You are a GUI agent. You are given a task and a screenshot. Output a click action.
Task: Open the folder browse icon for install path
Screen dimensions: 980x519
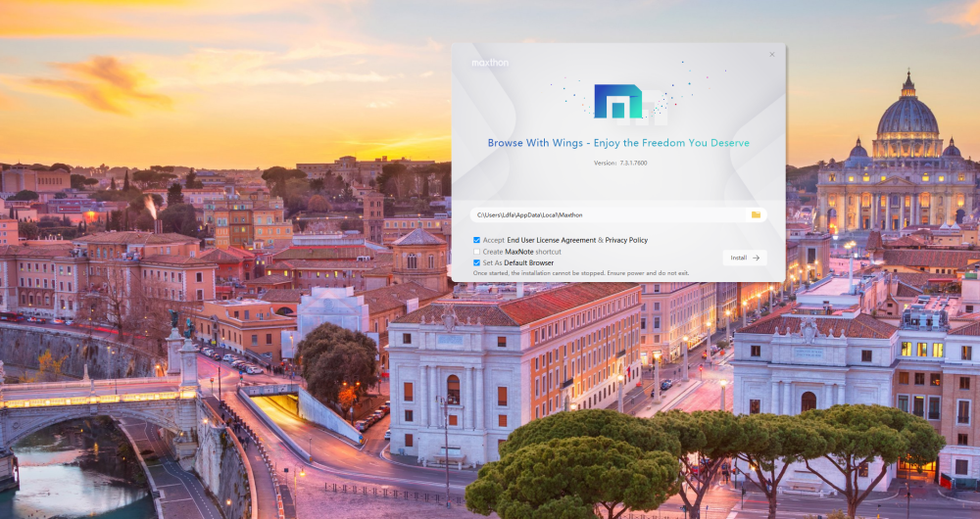pos(756,214)
